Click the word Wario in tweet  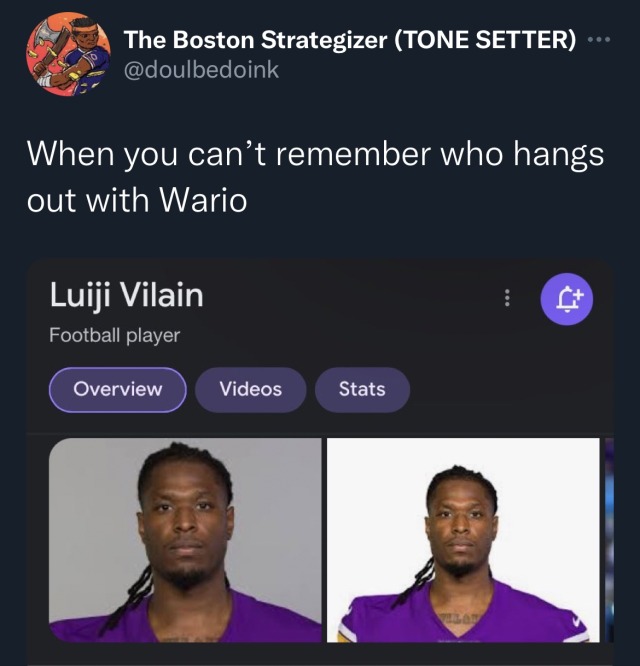203,200
